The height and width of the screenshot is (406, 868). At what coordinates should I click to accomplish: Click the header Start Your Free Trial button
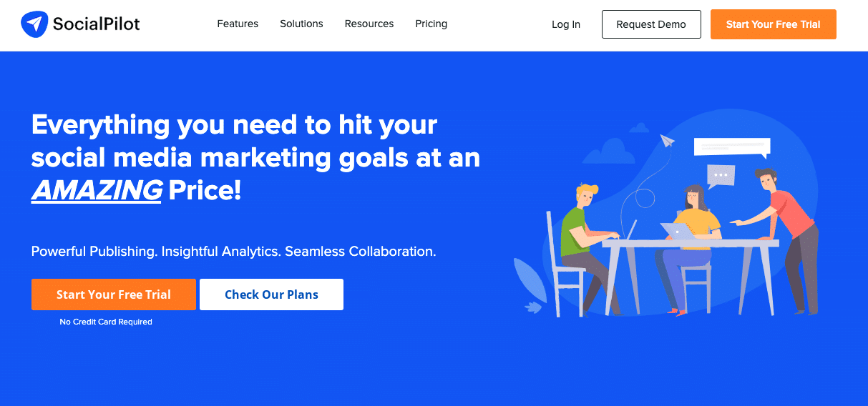773,24
